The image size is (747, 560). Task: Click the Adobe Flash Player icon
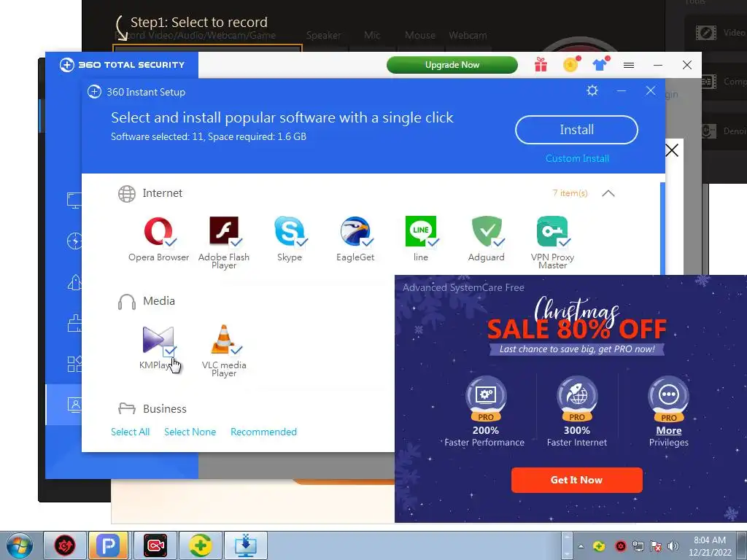pos(224,231)
